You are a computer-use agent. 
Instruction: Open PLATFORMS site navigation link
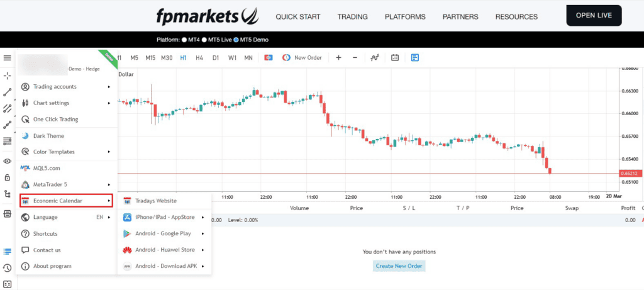coord(405,17)
